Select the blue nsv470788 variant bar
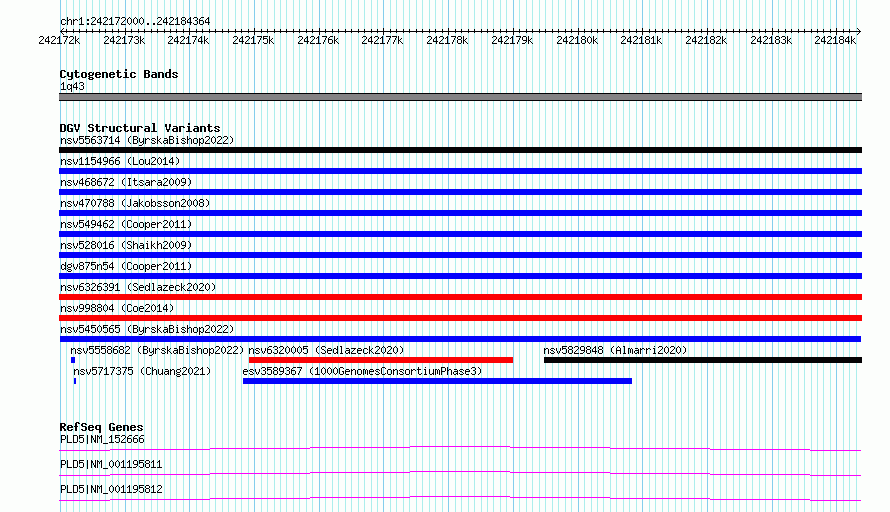890x512 pixels. (460, 213)
